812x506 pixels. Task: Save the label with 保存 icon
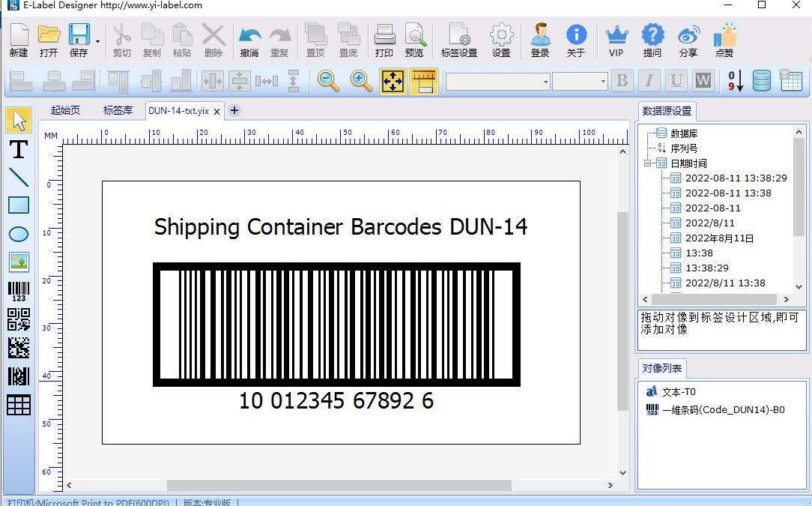(x=79, y=40)
